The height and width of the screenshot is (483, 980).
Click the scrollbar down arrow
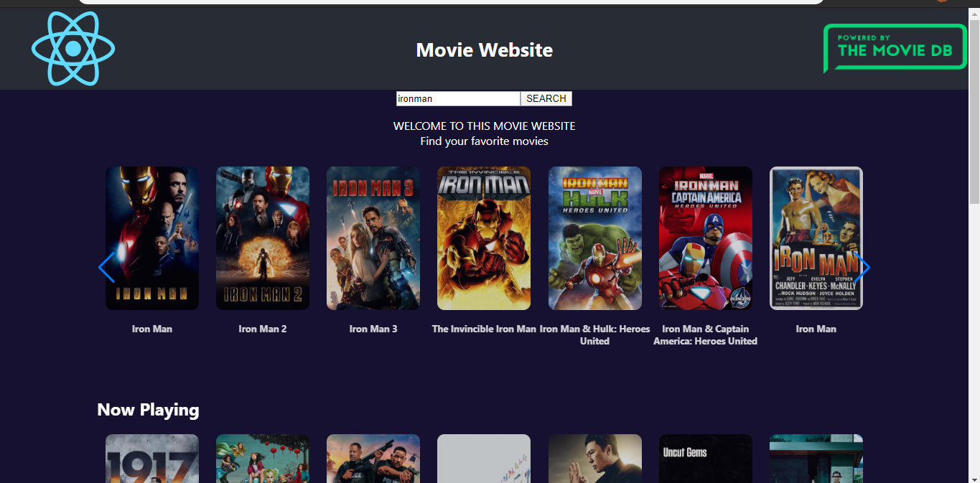(x=974, y=477)
